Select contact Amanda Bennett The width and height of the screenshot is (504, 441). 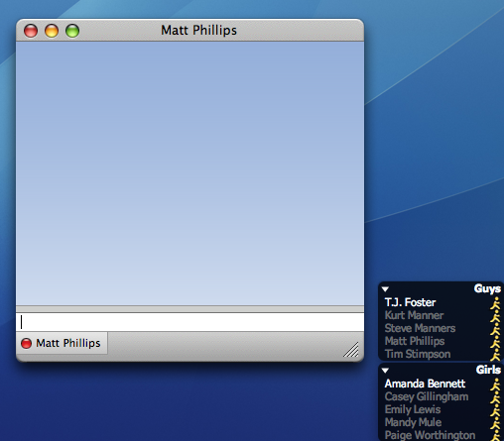[x=425, y=384]
